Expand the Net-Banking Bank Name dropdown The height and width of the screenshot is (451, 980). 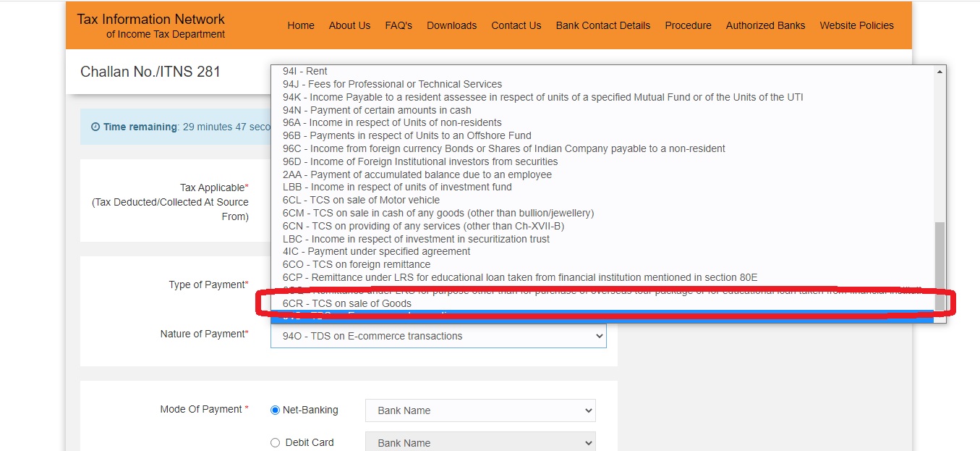[x=480, y=410]
